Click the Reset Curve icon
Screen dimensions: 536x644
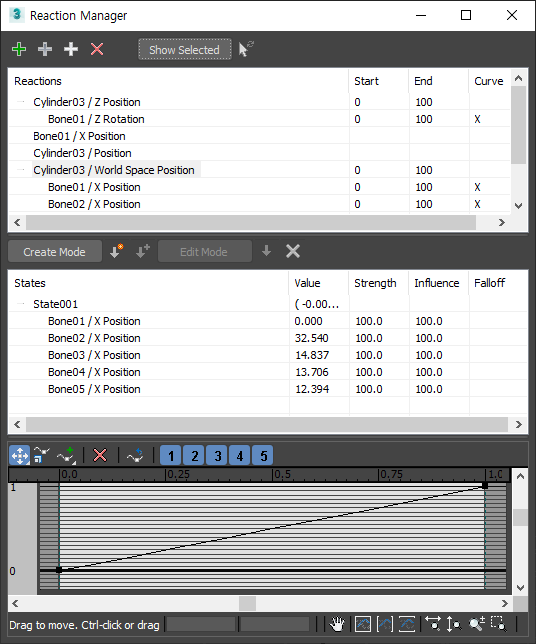135,455
